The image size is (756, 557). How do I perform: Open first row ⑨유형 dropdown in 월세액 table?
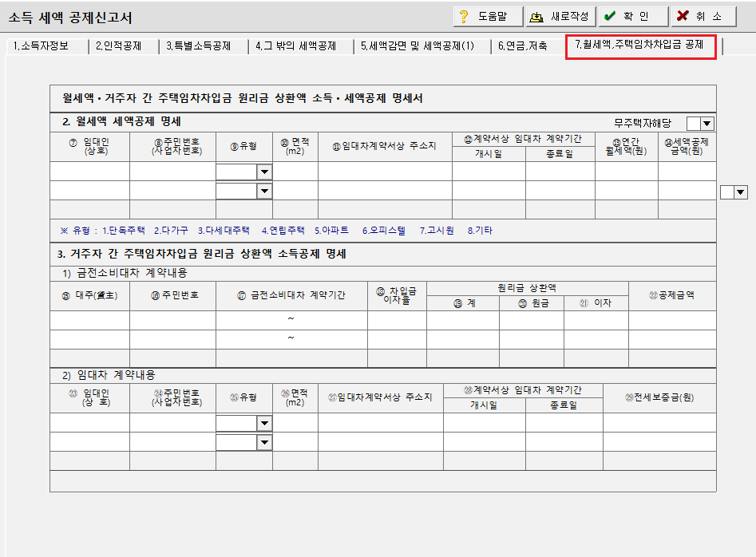[264, 172]
